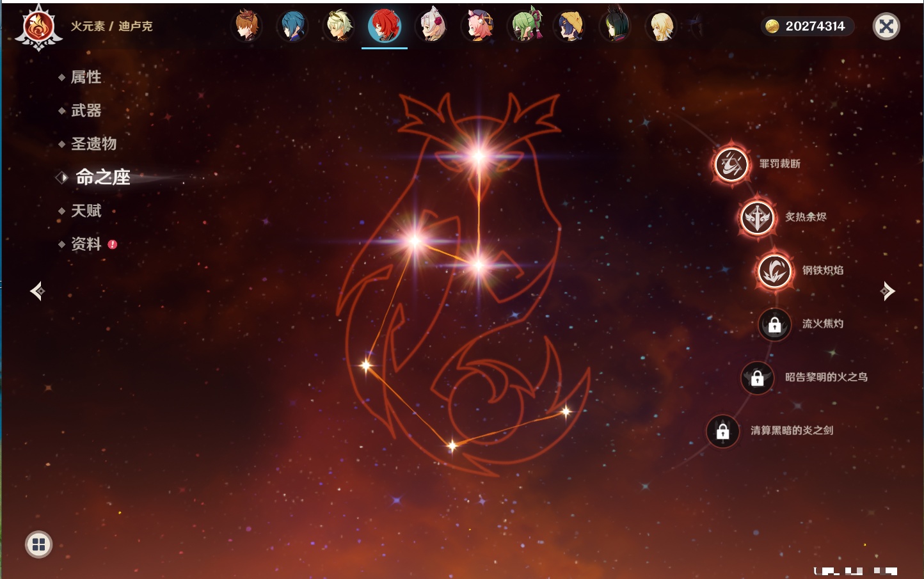The width and height of the screenshot is (924, 579).
Task: Select the 命之座 constellation menu
Action: tap(102, 177)
